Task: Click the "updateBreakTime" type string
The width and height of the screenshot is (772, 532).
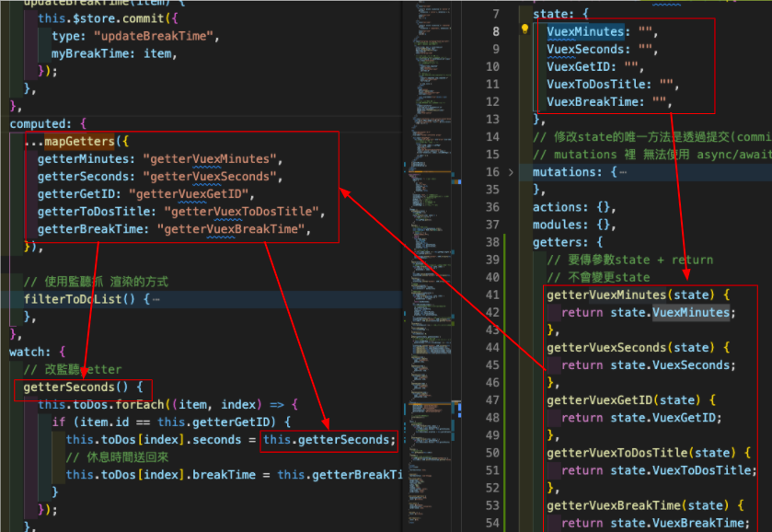Action: click(x=154, y=37)
